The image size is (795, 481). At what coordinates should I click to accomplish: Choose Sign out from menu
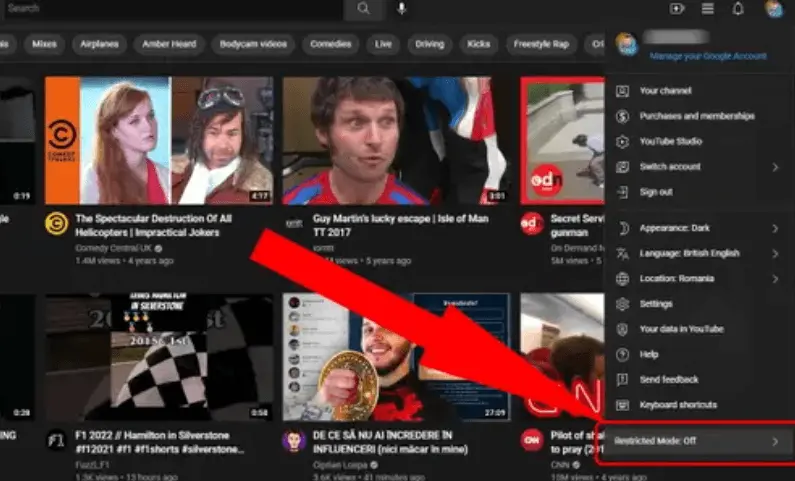tap(700, 192)
